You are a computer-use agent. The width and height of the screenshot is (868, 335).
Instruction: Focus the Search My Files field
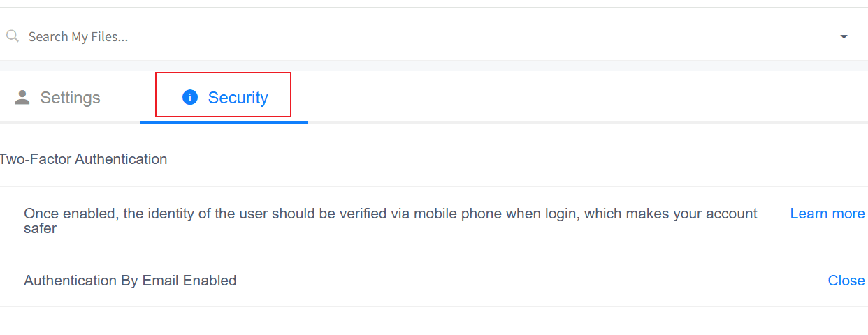[x=419, y=36]
